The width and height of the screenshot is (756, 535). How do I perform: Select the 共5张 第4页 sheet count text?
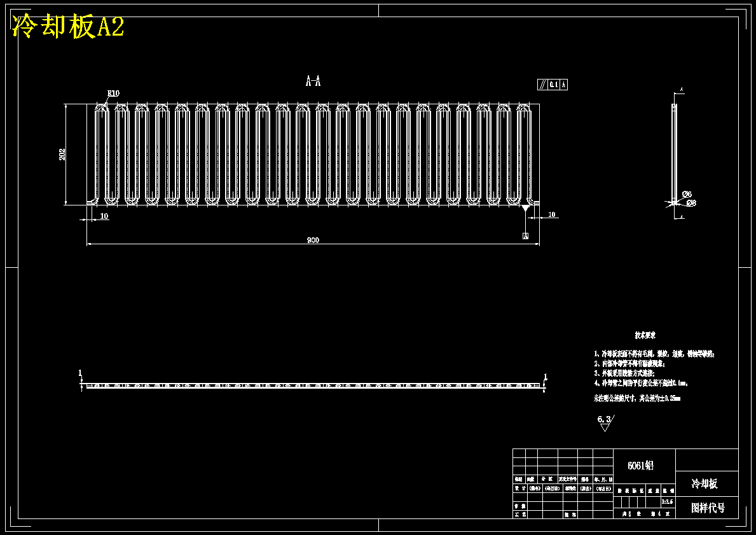pos(645,514)
